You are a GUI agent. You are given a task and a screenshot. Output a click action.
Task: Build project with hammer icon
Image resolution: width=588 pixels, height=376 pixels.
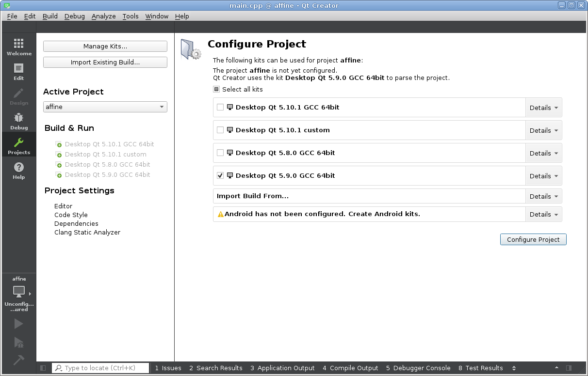[x=19, y=360]
